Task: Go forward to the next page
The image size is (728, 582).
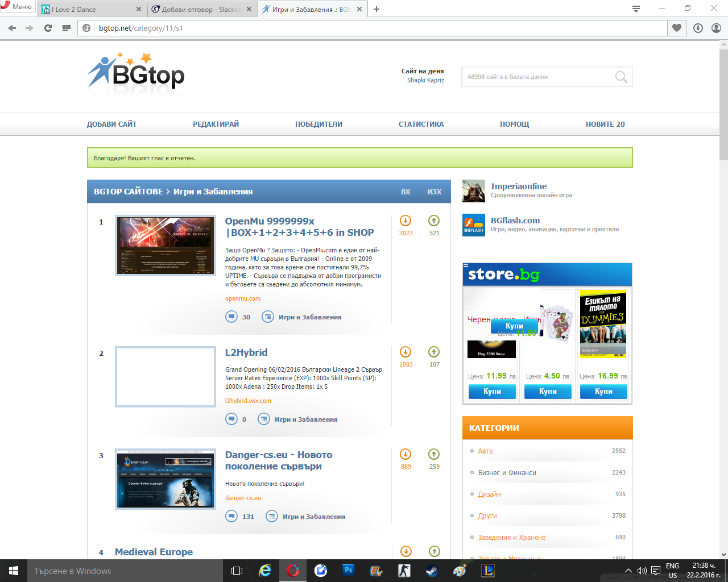Action: 30,28
